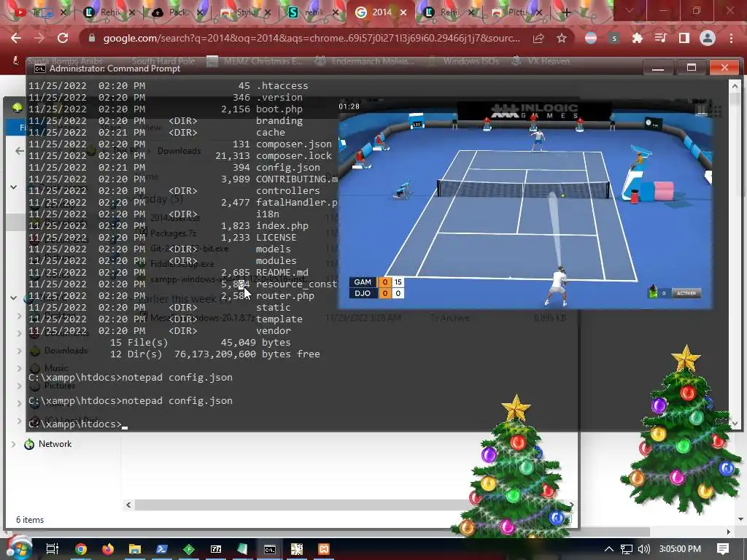The width and height of the screenshot is (747, 560).
Task: Open a new Chrome tab
Action: click(x=566, y=13)
